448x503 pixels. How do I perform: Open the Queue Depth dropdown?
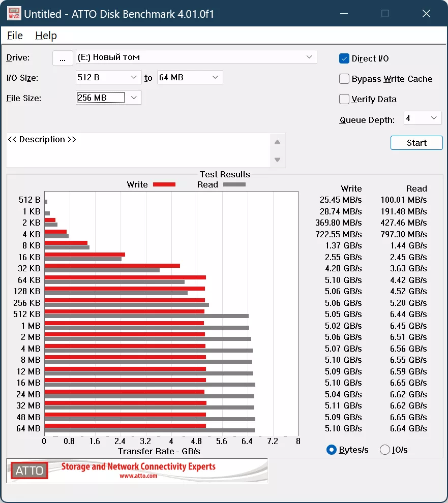(423, 118)
